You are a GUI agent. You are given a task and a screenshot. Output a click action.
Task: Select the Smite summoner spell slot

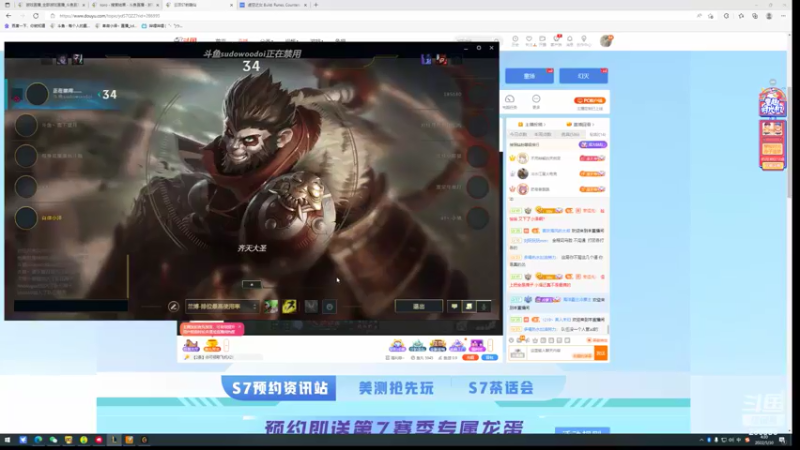coord(271,306)
